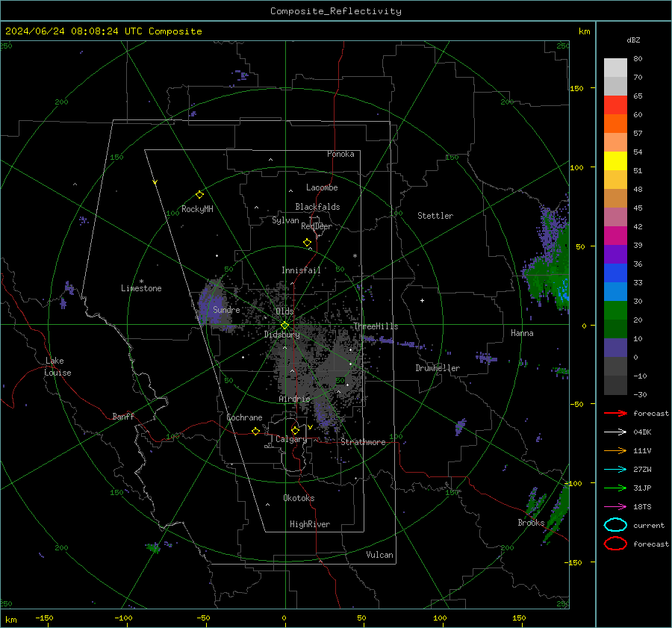Click the Drumheller label

(x=438, y=368)
